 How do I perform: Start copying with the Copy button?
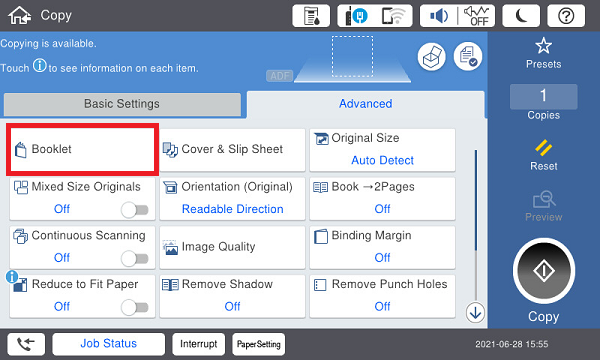(x=544, y=270)
